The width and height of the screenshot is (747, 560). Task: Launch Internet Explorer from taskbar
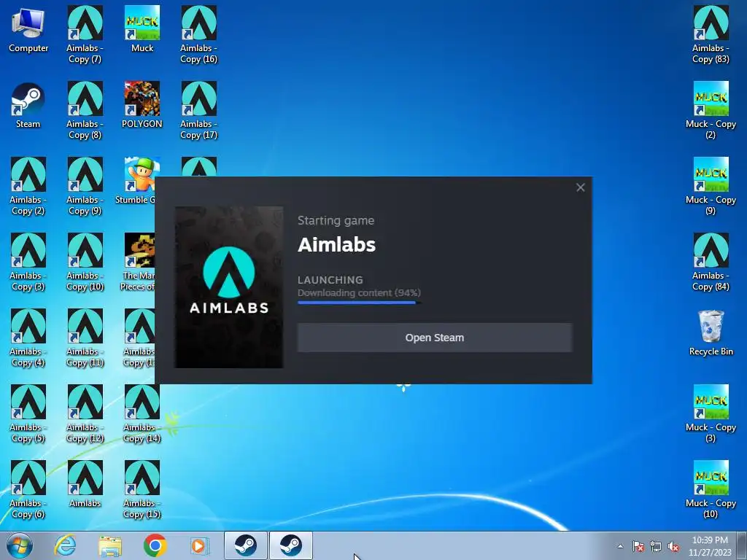(x=65, y=545)
